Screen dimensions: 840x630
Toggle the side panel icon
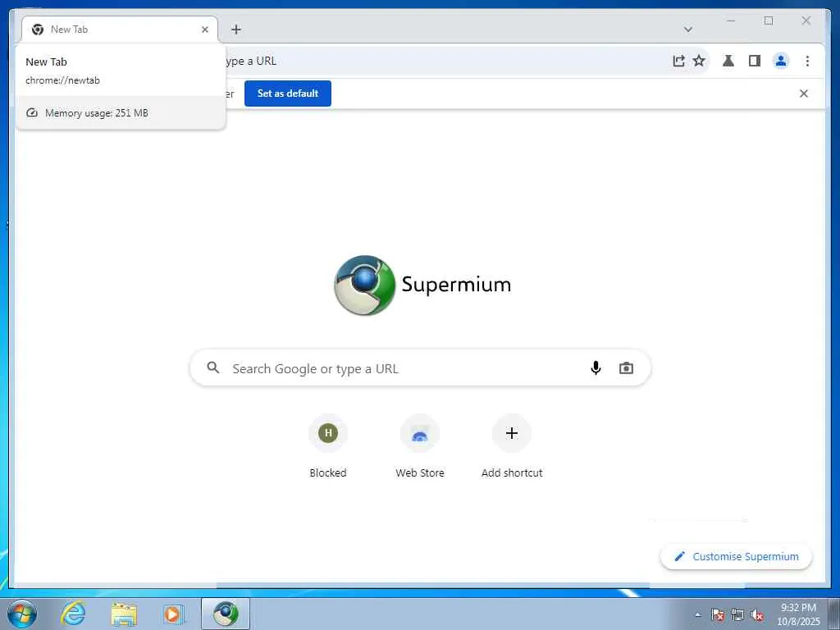[755, 61]
